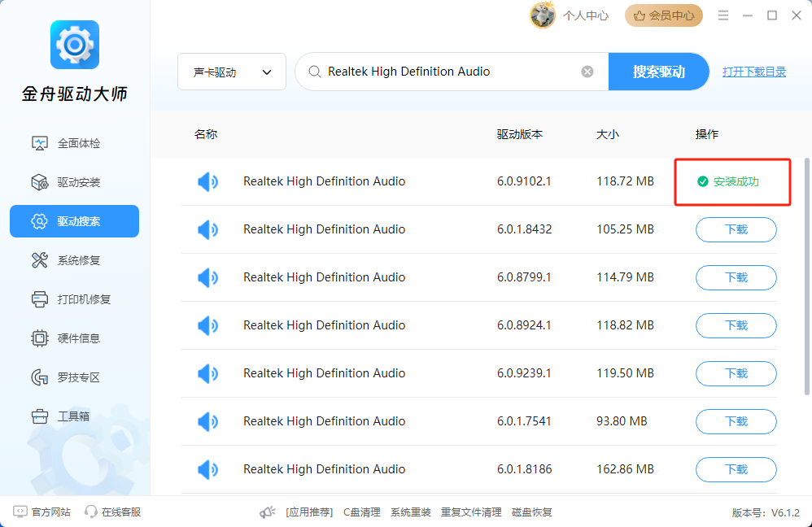Click speaker icon of 6.0.8924.1 row
This screenshot has width=812, height=527.
[207, 325]
